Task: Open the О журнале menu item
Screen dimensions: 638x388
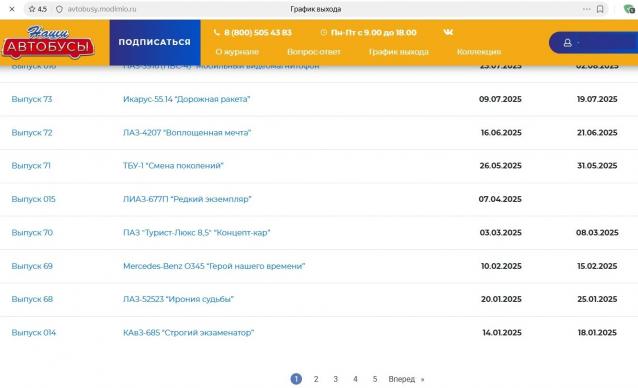Action: (237, 52)
